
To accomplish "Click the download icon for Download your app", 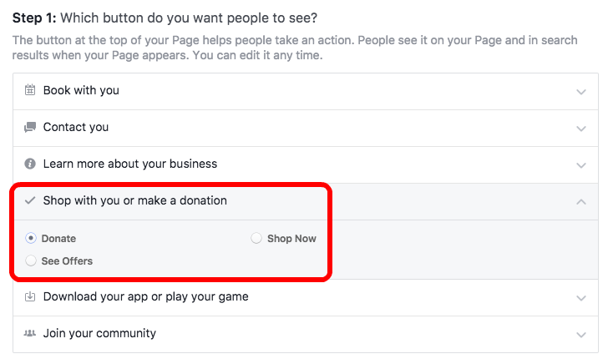I will [x=30, y=296].
